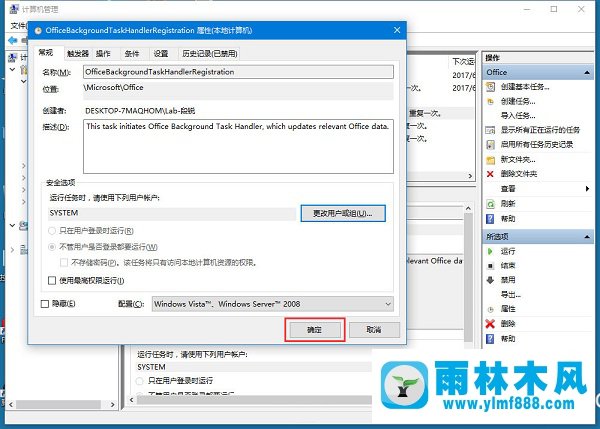Switch to the General (常规) tab

pyautogui.click(x=46, y=52)
